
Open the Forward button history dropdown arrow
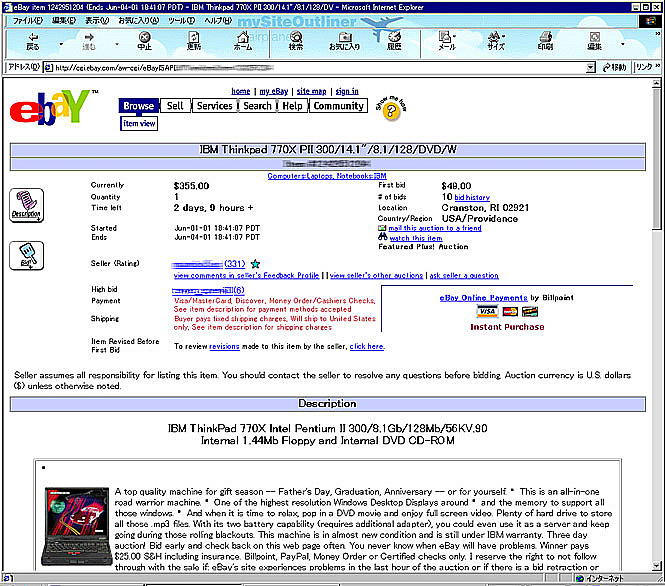point(117,44)
